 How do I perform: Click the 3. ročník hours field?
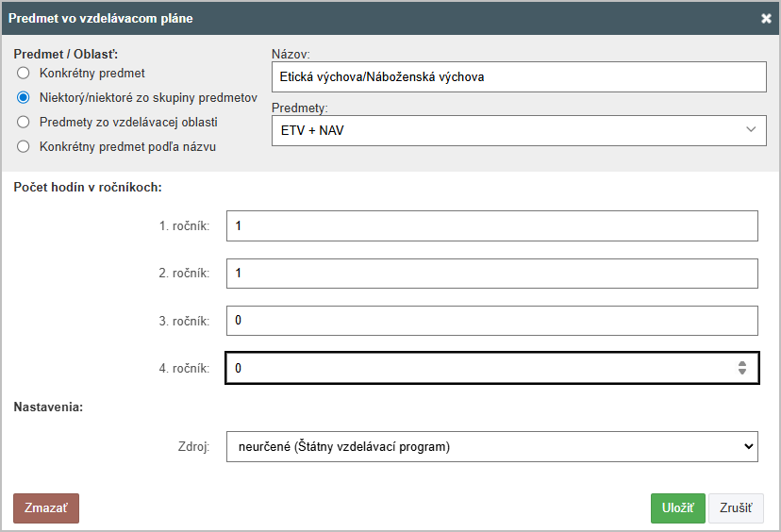coord(492,321)
